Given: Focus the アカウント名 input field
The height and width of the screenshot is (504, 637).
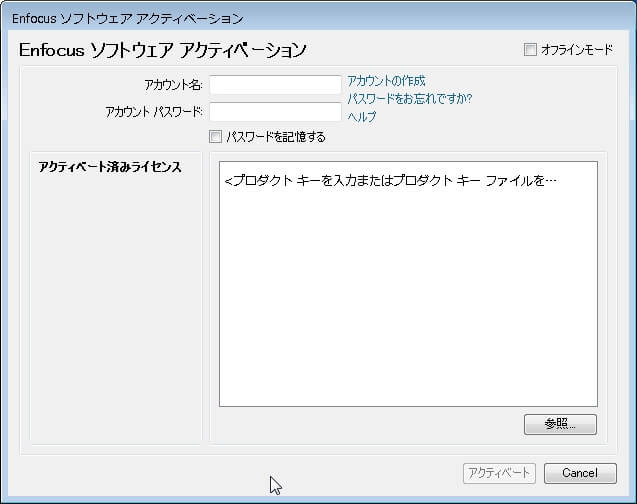Looking at the screenshot, I should coord(275,85).
